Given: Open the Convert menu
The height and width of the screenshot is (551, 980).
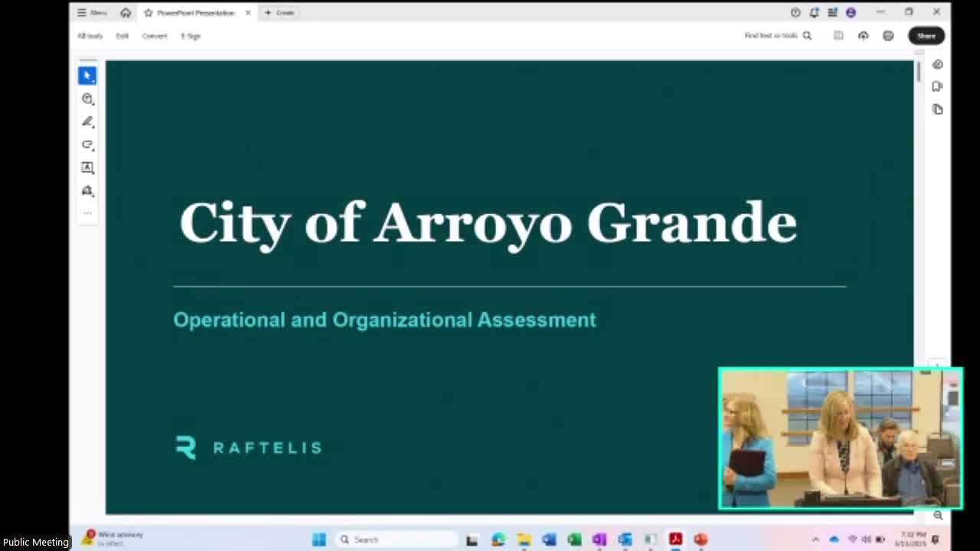Looking at the screenshot, I should click(154, 36).
